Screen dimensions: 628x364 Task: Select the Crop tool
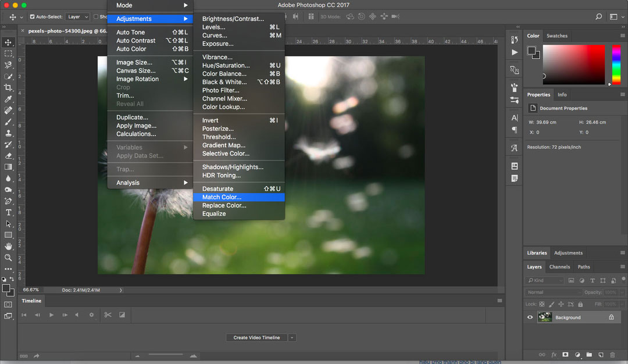click(8, 87)
